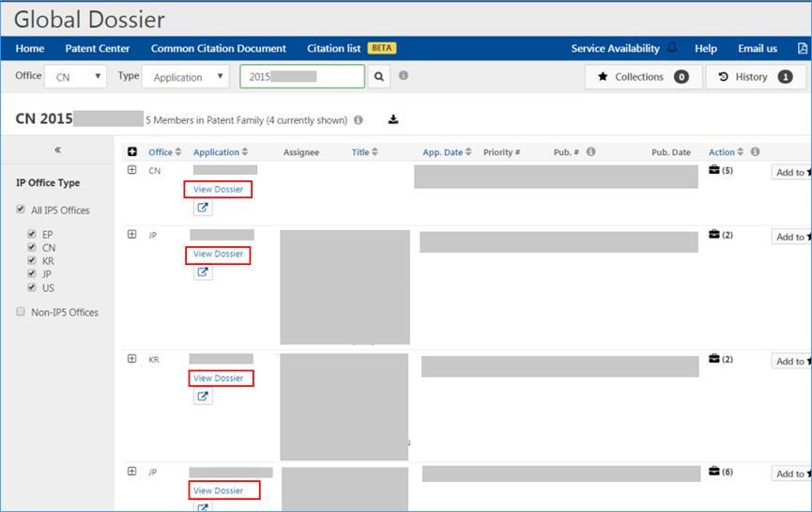Viewport: 812px width, 512px height.
Task: Click View Dossier for the KR application
Action: click(x=218, y=378)
